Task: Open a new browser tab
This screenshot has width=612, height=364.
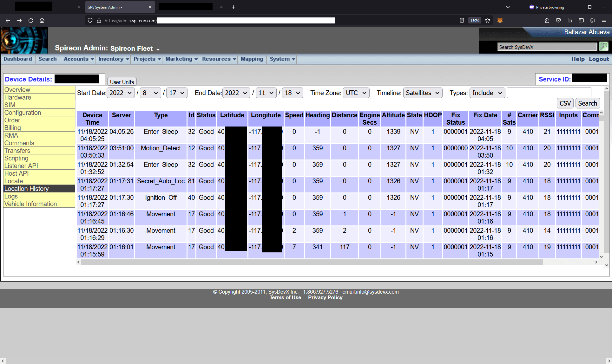Action: pos(233,7)
